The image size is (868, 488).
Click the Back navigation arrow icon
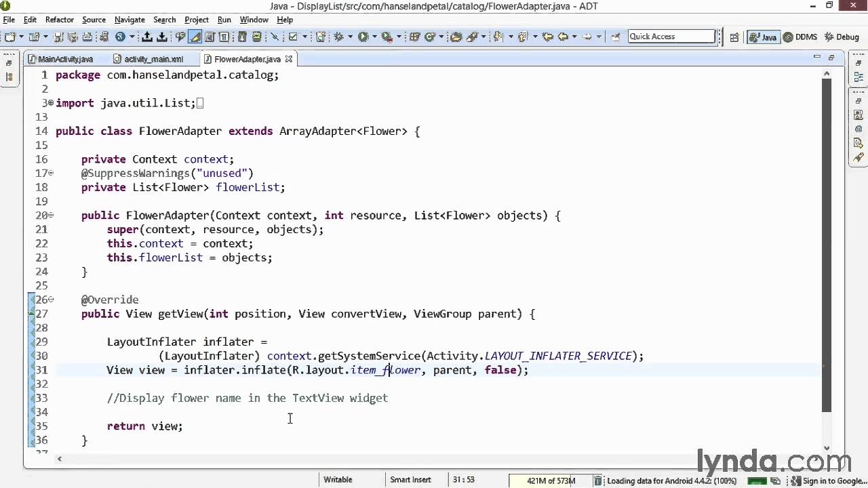pos(562,37)
